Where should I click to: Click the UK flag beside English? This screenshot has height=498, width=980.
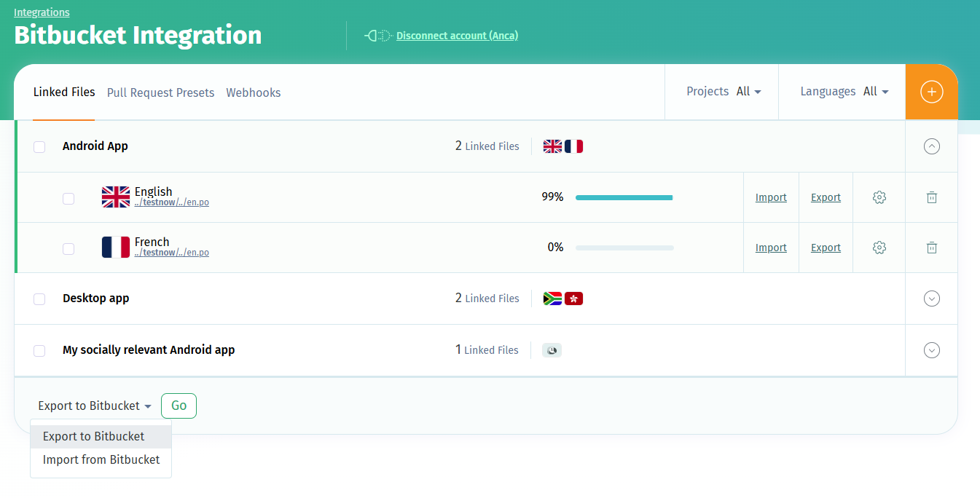pyautogui.click(x=115, y=197)
